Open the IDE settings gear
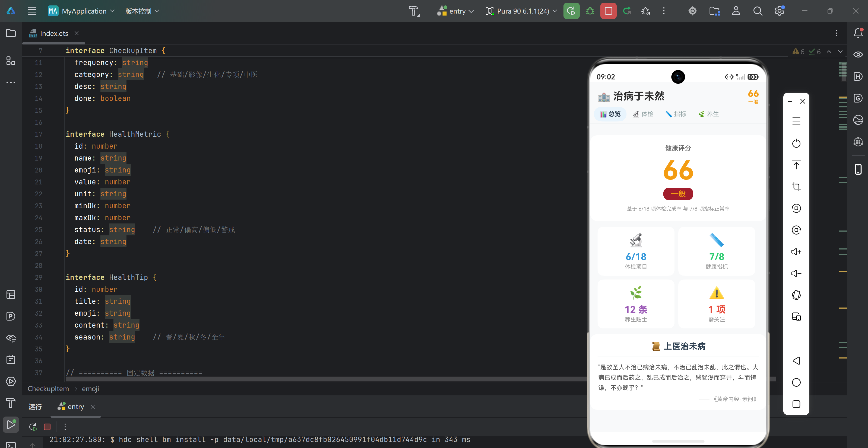This screenshot has height=448, width=868. point(779,11)
